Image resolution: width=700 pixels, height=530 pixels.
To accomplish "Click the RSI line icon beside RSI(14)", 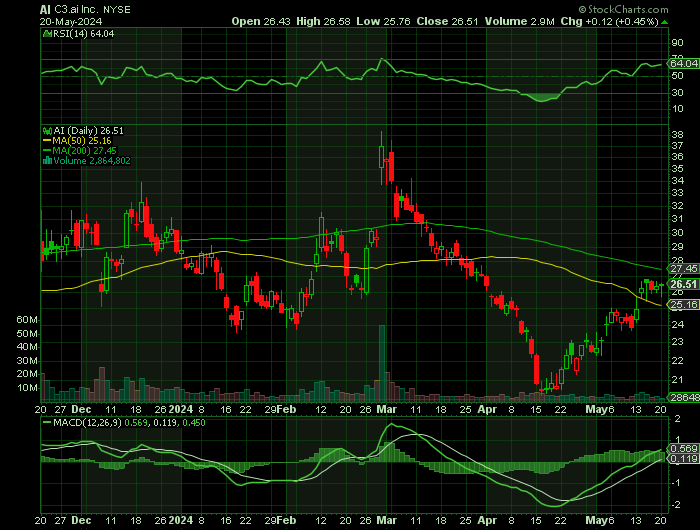I will (47, 33).
